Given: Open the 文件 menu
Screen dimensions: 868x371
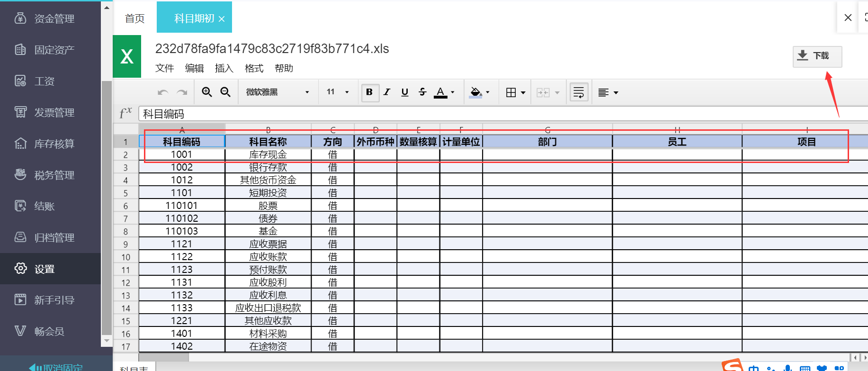Looking at the screenshot, I should [x=164, y=68].
